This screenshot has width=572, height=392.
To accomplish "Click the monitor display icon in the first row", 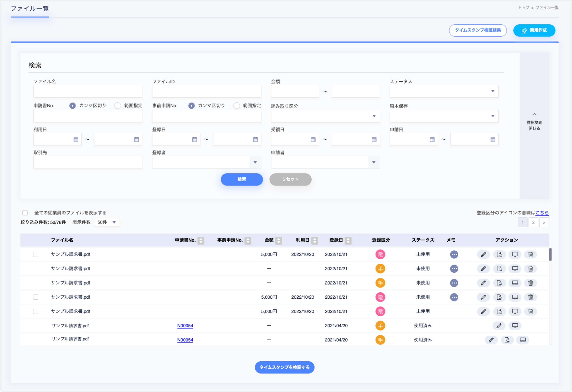I will coord(515,254).
